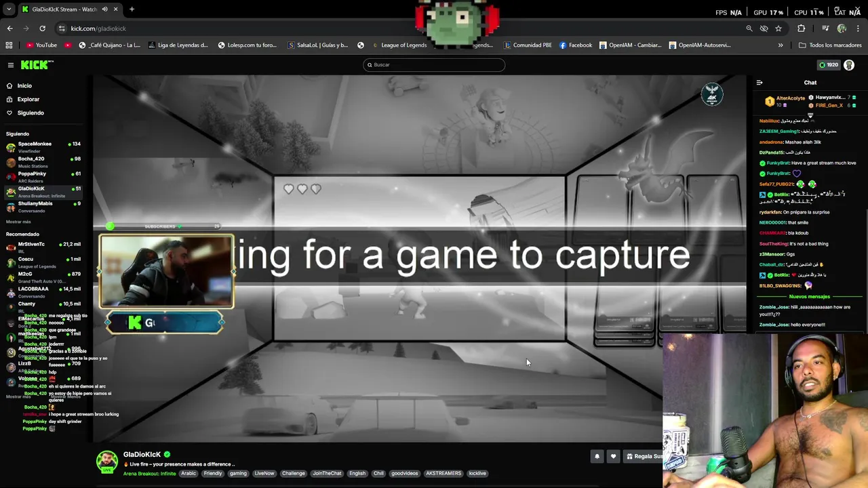Open Coscu recommended channel
The image size is (868, 488).
click(x=42, y=262)
